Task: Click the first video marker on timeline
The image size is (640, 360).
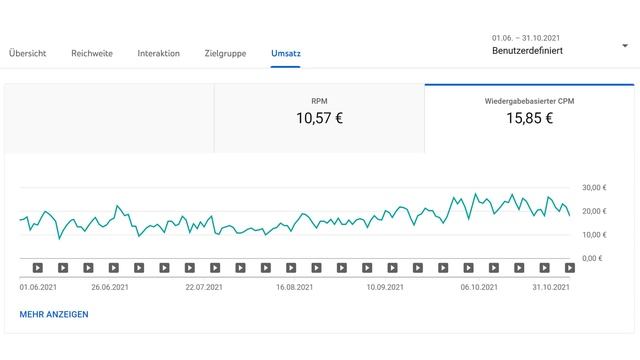Action: pyautogui.click(x=38, y=268)
